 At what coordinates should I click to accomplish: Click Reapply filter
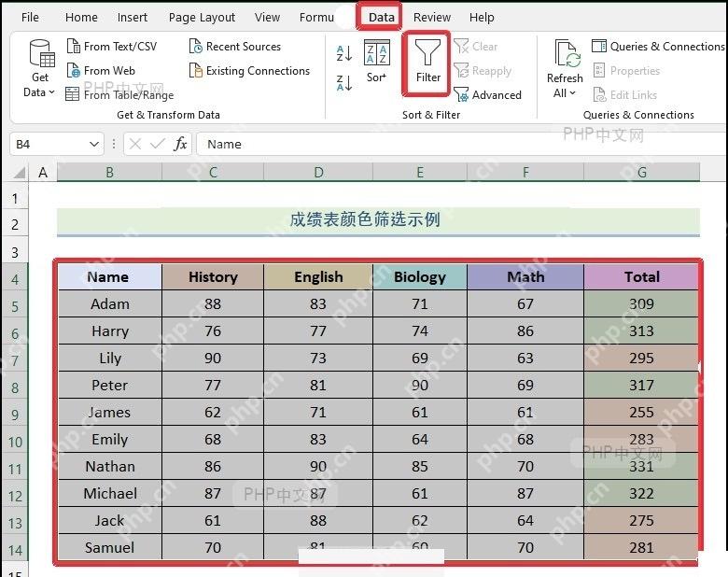[x=483, y=71]
